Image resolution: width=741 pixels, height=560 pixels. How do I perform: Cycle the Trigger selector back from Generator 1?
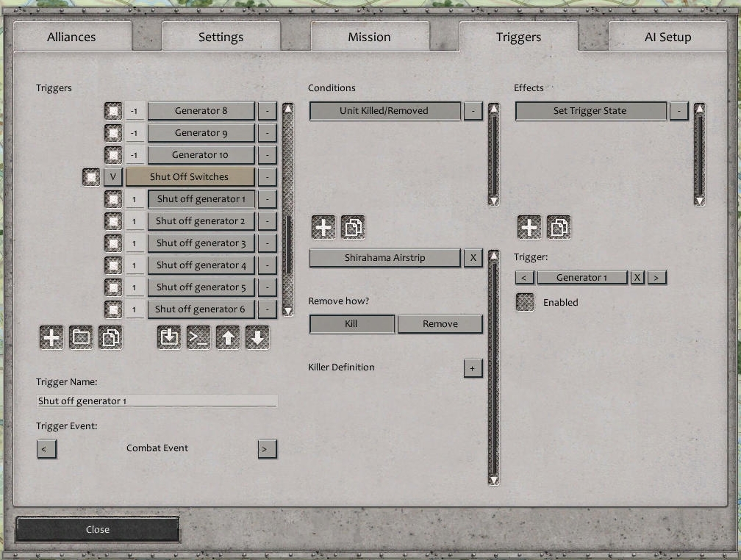[524, 277]
